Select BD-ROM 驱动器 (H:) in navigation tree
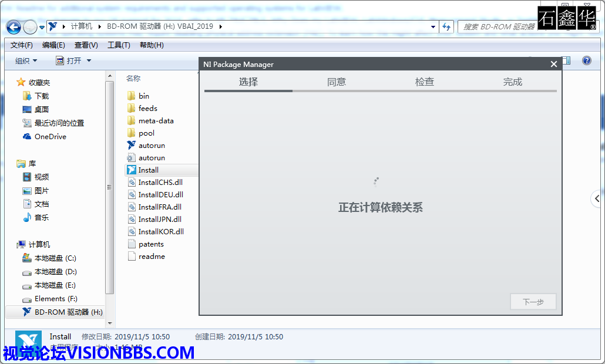The width and height of the screenshot is (605, 364). coord(69,312)
